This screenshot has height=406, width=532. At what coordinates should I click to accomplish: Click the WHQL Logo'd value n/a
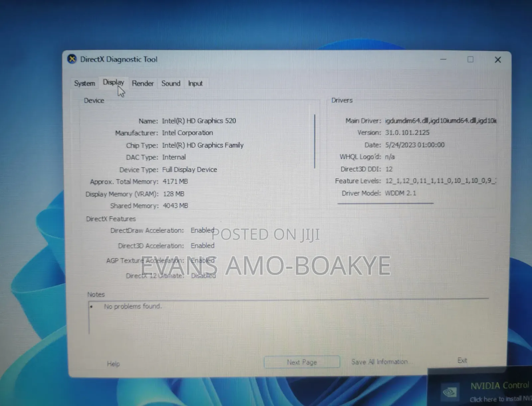click(x=390, y=157)
